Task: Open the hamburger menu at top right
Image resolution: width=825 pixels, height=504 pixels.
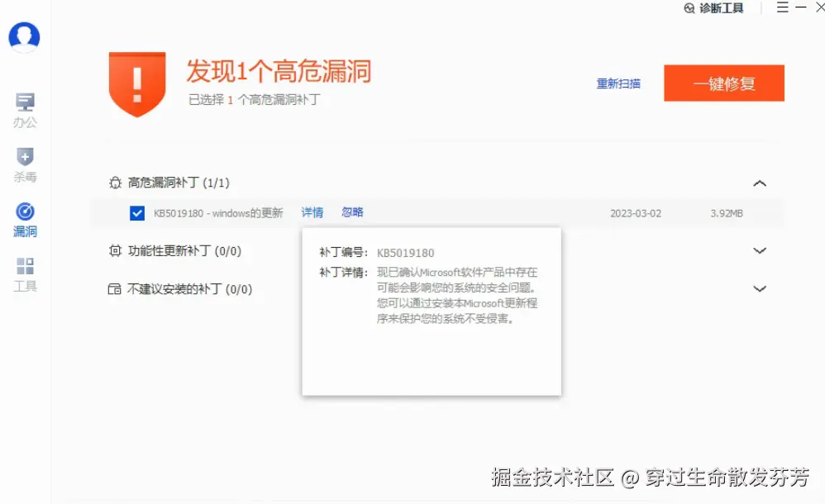Action: pyautogui.click(x=781, y=8)
